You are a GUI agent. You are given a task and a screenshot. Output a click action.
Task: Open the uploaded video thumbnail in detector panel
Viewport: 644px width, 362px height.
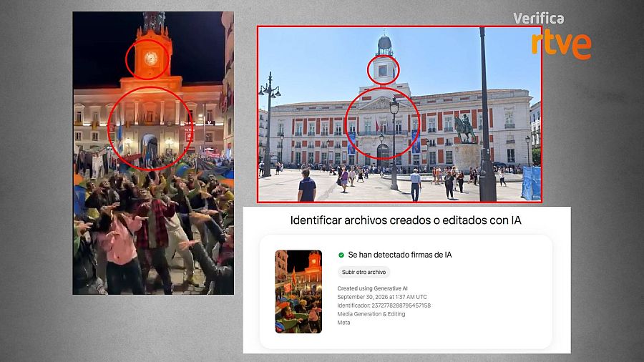tap(298, 292)
